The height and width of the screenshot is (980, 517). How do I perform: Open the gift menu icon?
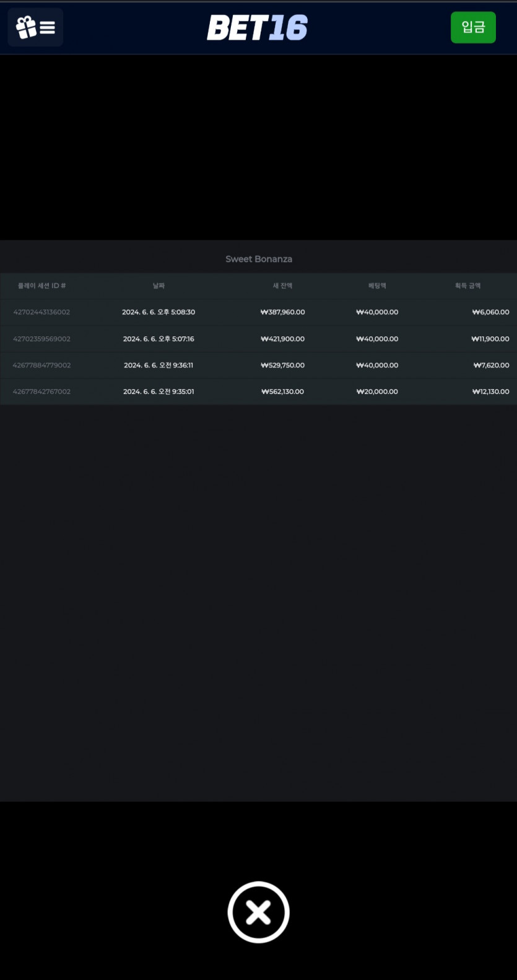pos(35,27)
